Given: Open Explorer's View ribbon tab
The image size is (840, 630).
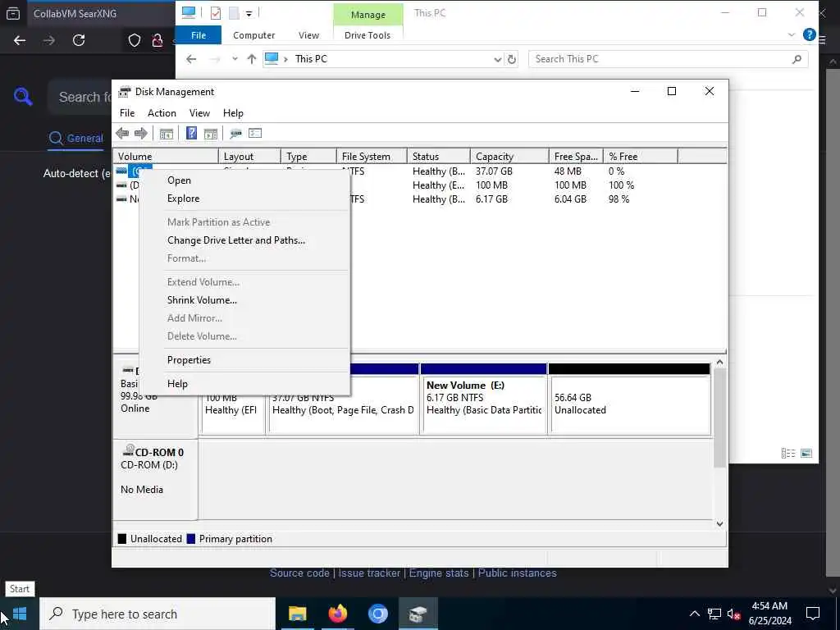Looking at the screenshot, I should pyautogui.click(x=308, y=35).
